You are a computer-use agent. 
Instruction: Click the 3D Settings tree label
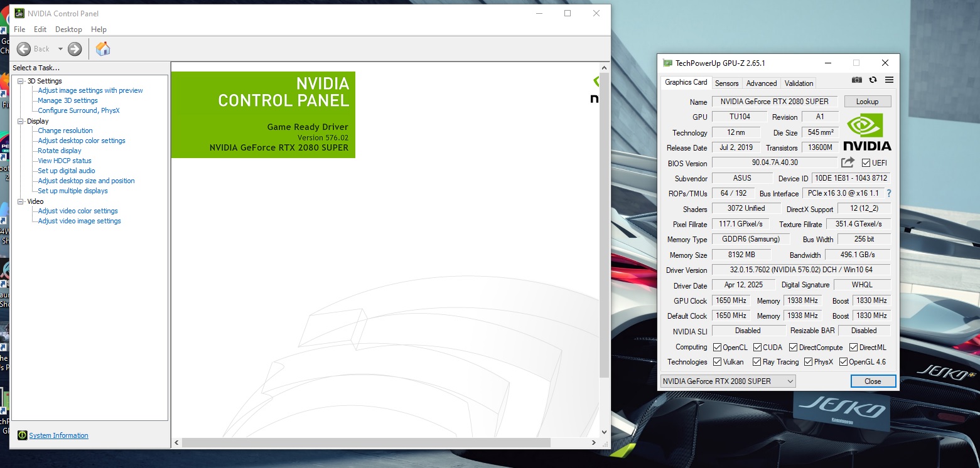[x=45, y=81]
